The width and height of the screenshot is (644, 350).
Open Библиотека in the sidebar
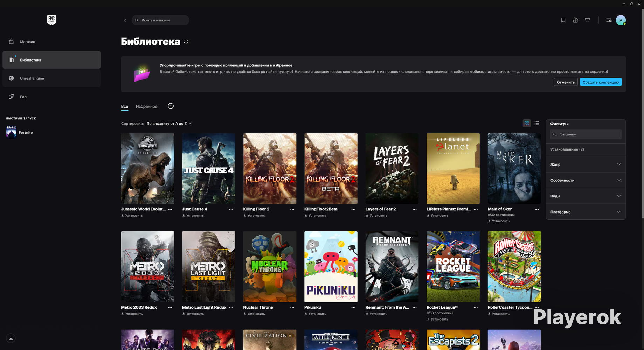51,60
